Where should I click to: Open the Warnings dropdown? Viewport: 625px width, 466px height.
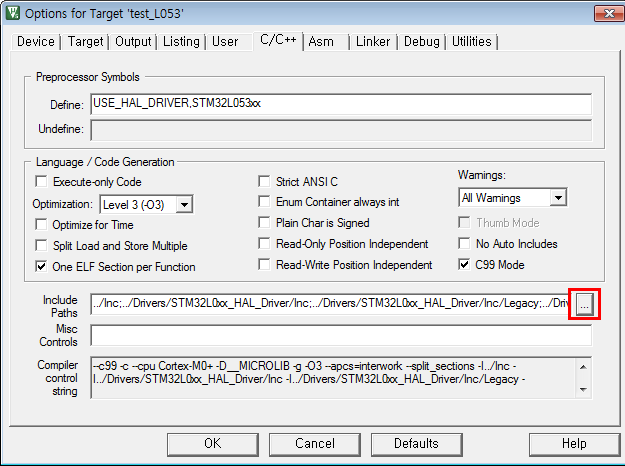(558, 197)
